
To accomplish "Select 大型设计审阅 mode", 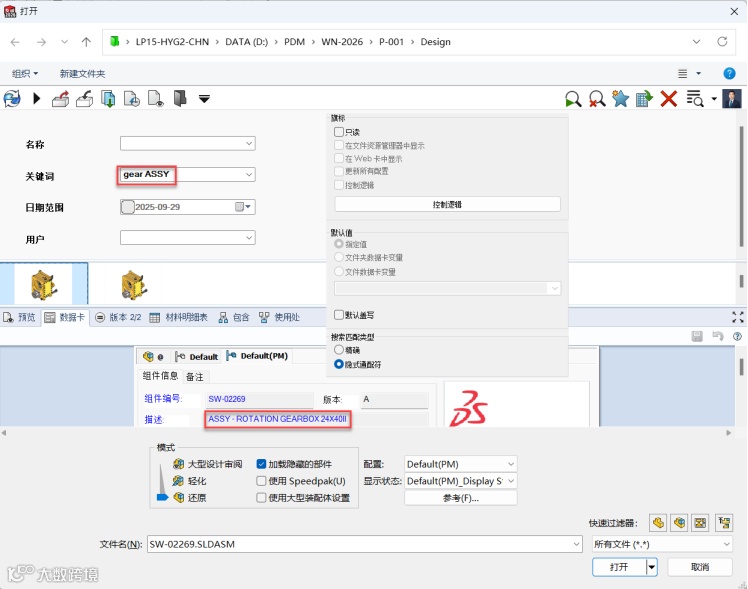I will [x=208, y=464].
